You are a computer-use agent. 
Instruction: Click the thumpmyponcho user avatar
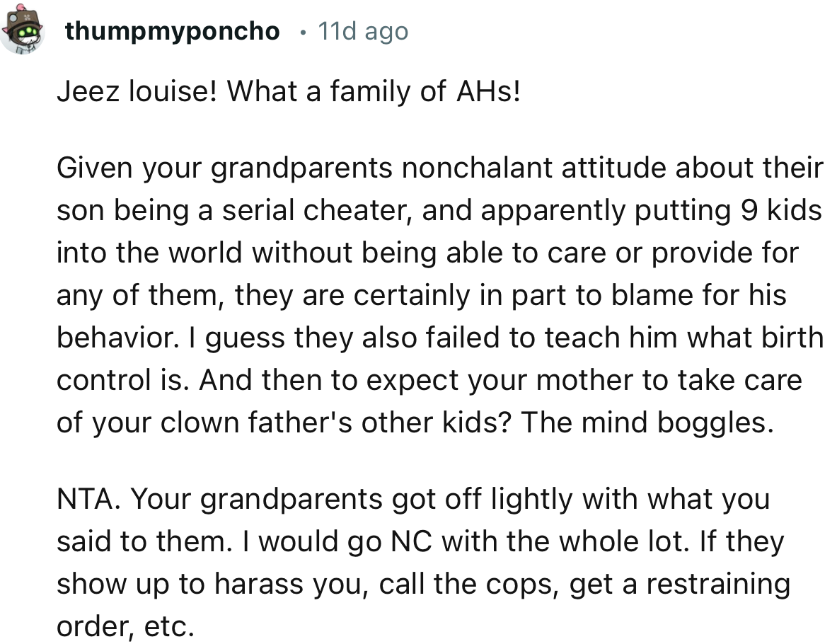[x=23, y=30]
